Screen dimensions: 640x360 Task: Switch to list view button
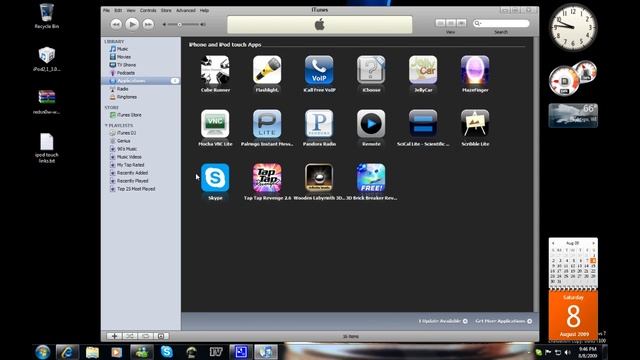440,23
